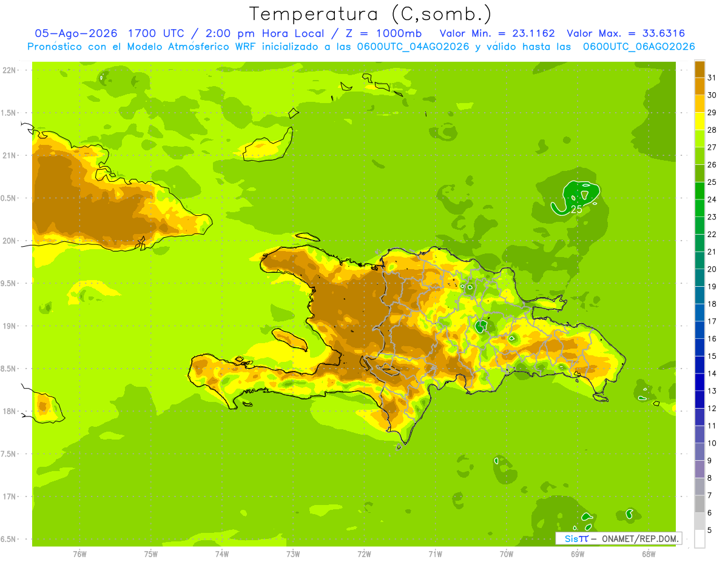Click the "5" label on the color legend
The image size is (728, 562).
coord(710,530)
